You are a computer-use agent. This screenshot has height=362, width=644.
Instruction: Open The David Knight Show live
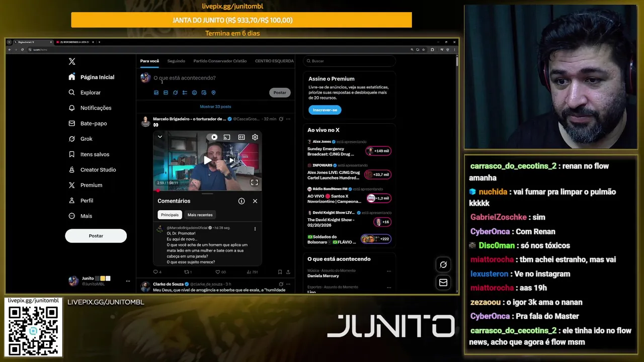[349, 220]
